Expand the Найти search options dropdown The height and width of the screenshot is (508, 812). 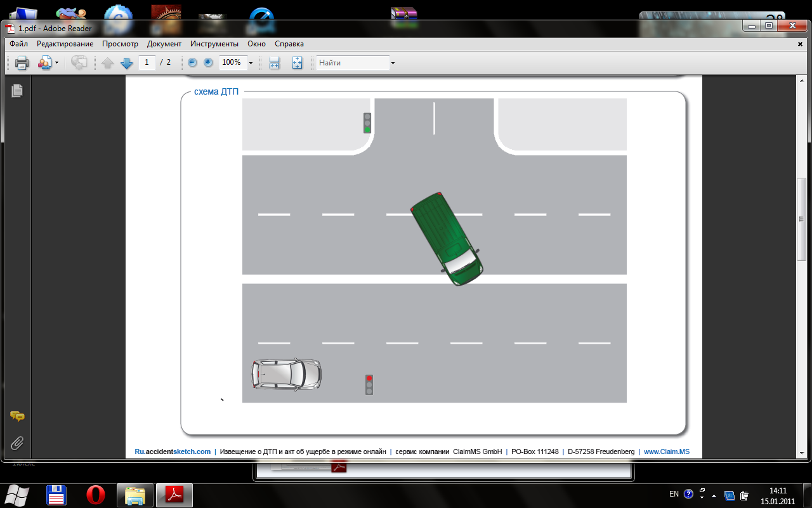[393, 63]
